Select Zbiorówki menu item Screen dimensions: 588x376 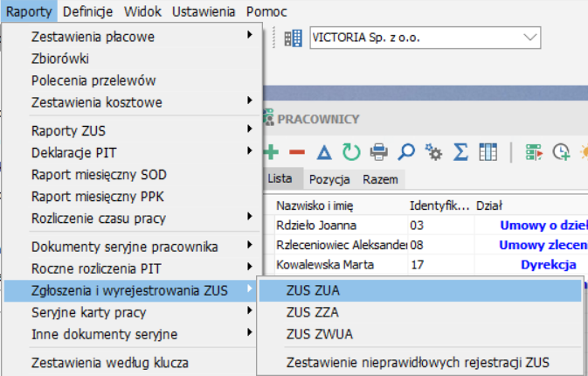point(132,59)
